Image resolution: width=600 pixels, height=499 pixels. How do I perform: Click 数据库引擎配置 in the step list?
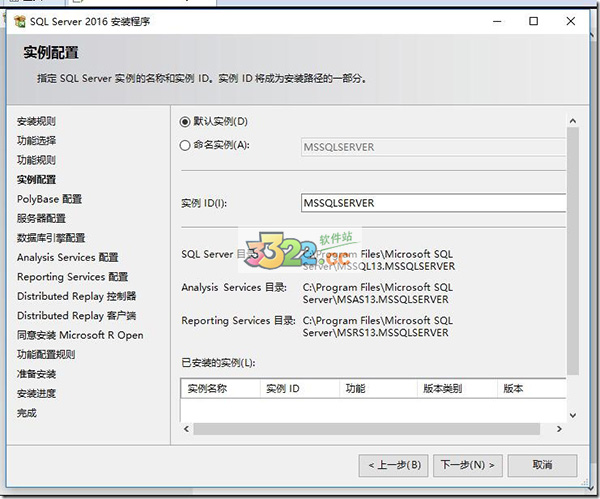pos(51,238)
